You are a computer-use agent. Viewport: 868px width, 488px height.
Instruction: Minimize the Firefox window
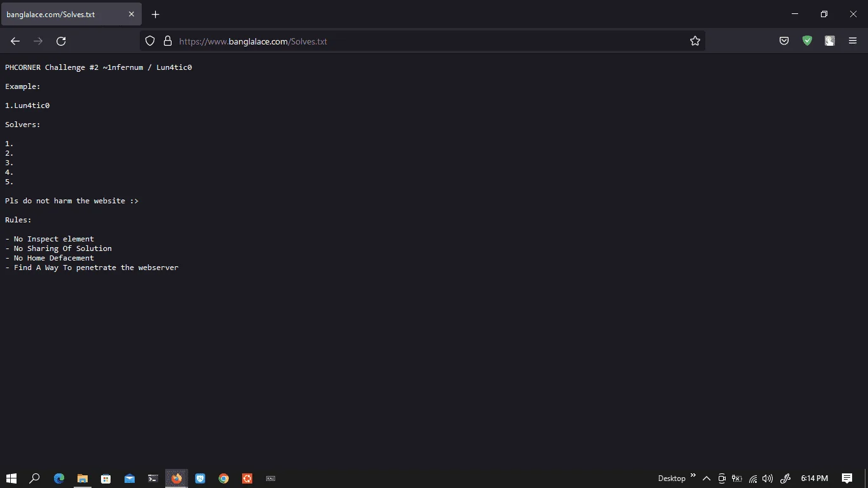pyautogui.click(x=795, y=14)
